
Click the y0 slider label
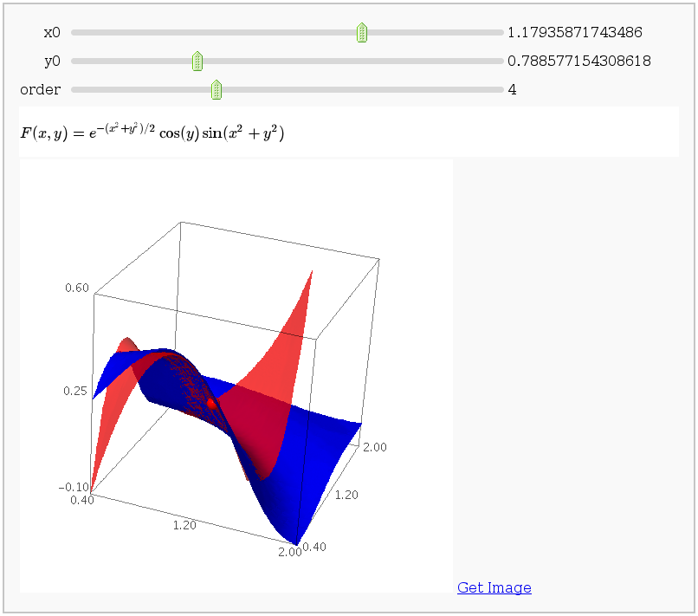click(52, 62)
